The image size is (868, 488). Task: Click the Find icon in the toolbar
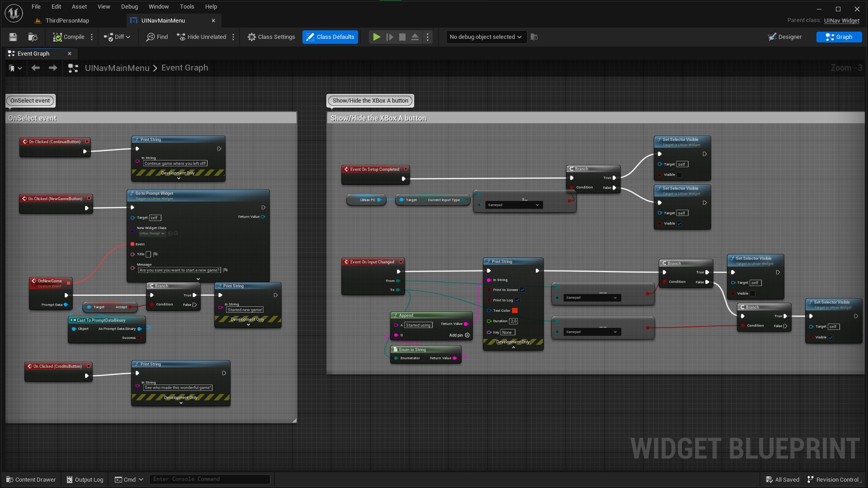point(151,37)
